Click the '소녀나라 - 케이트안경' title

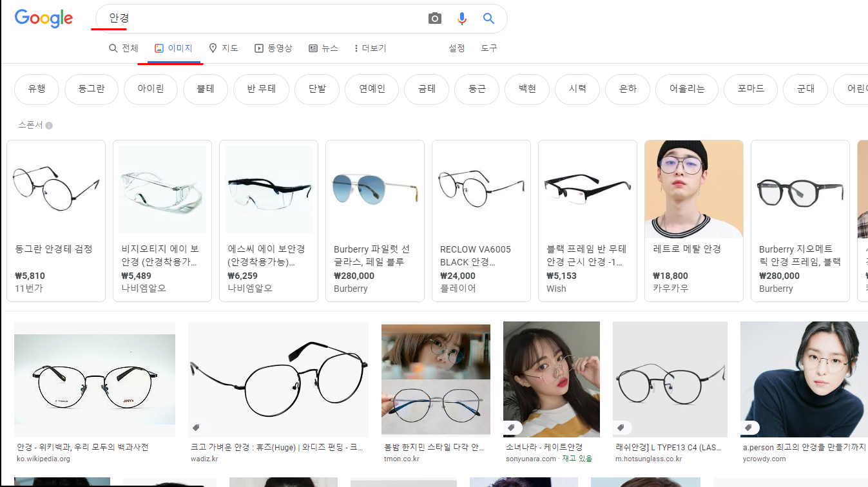point(544,447)
